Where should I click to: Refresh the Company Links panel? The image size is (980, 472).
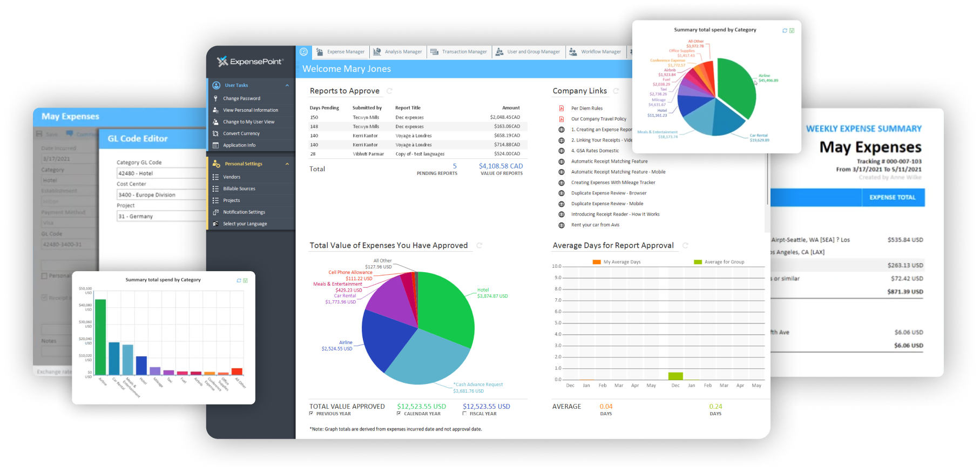click(x=616, y=91)
